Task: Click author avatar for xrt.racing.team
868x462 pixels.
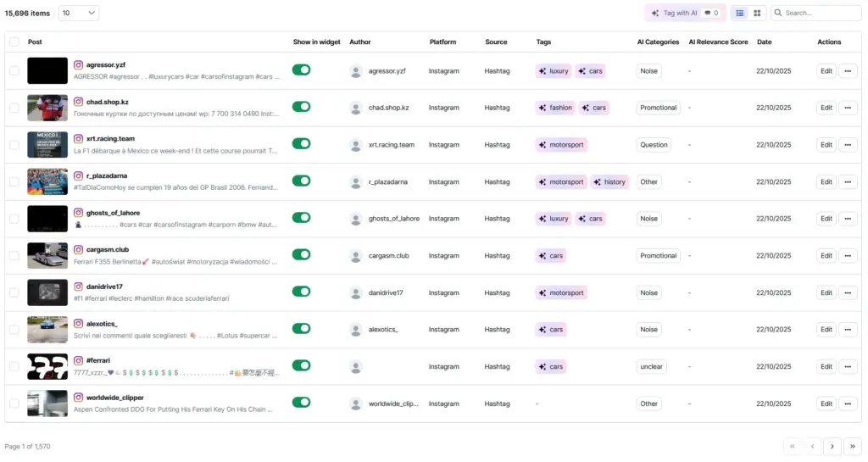Action: (x=356, y=145)
